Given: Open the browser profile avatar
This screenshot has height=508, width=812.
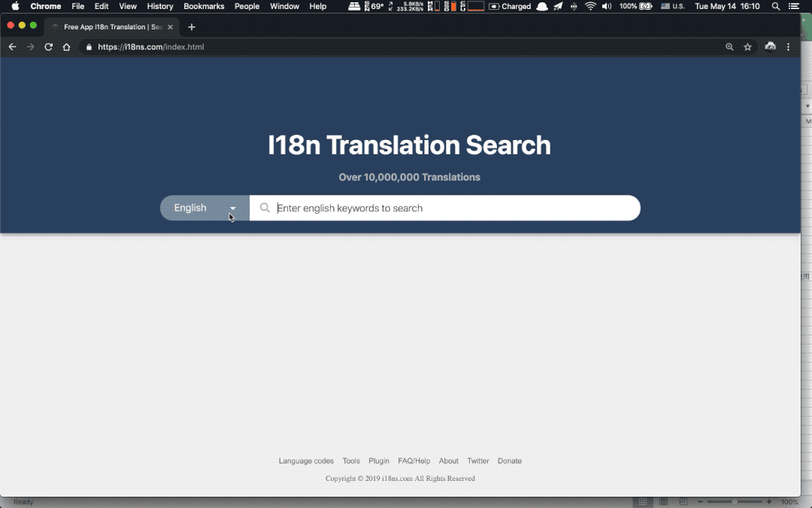Looking at the screenshot, I should (x=770, y=47).
